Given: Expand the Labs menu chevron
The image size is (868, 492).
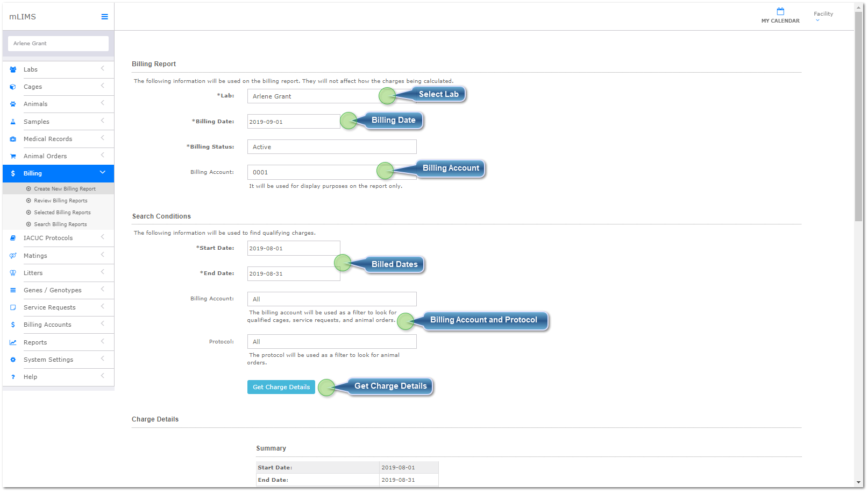Looking at the screenshot, I should 102,68.
